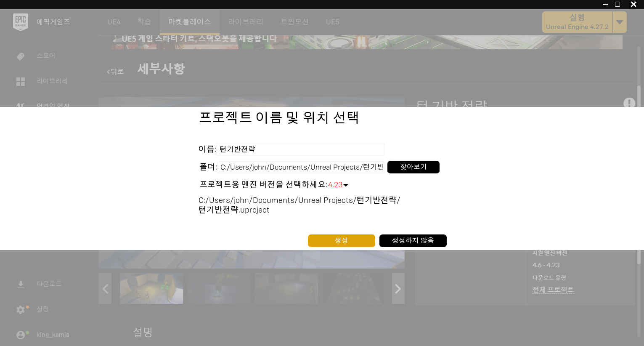The width and height of the screenshot is (644, 346).
Task: Minimize the launcher window
Action: pos(605,4)
